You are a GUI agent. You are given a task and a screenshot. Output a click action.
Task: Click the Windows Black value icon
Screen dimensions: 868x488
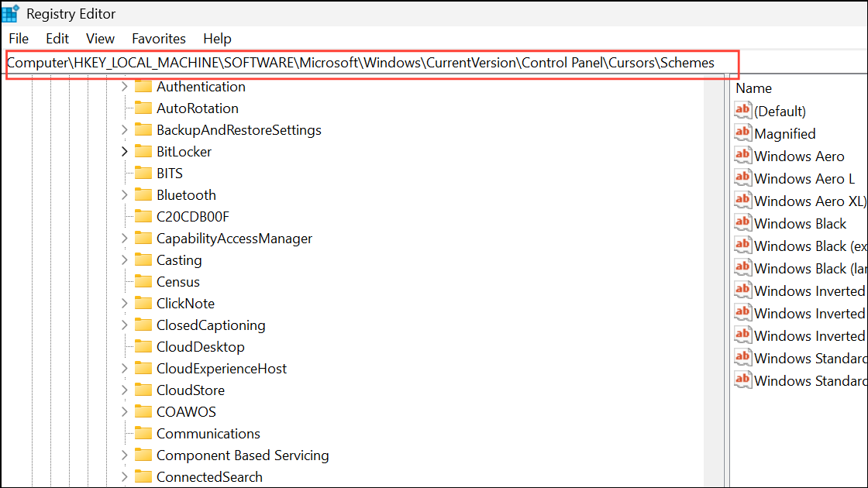click(x=743, y=222)
